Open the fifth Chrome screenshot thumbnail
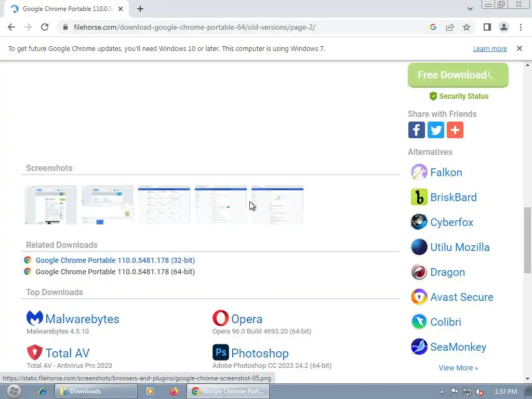Screen dimensions: 532x399 tap(277, 205)
